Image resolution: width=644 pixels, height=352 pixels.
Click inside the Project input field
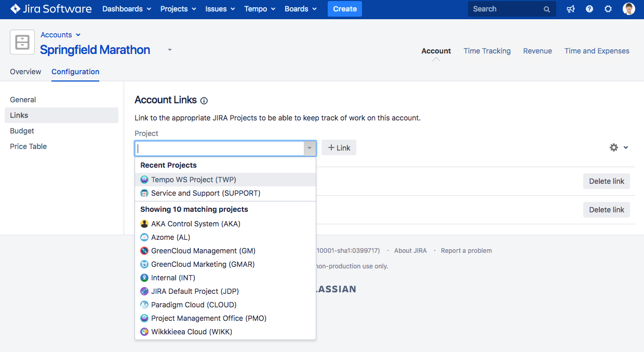click(x=219, y=148)
